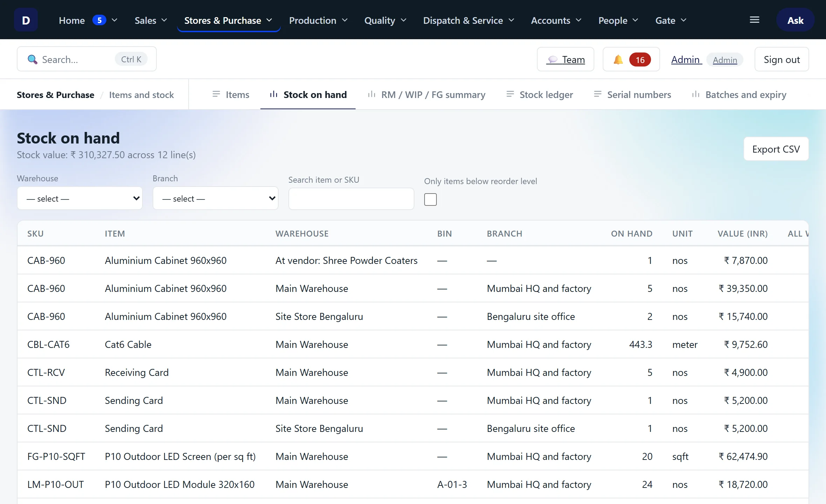The height and width of the screenshot is (504, 826).
Task: Open the Gate menu
Action: pos(671,20)
